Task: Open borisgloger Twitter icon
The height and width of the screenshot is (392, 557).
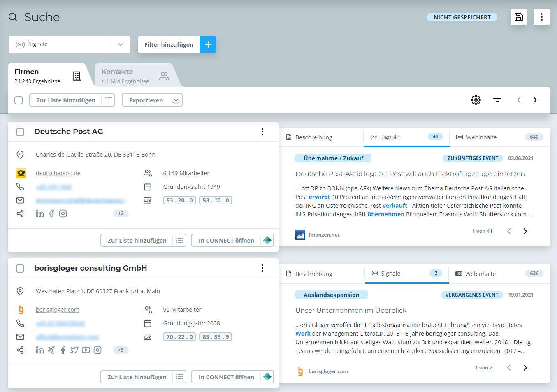Action: point(74,350)
